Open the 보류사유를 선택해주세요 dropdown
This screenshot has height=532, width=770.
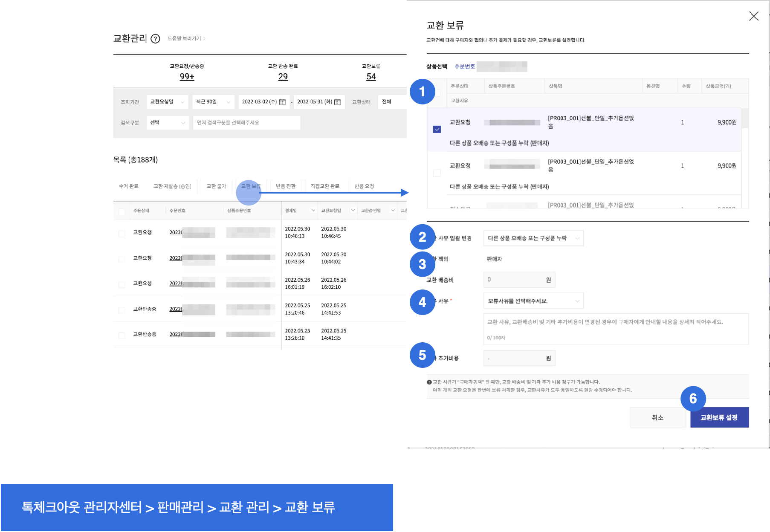coord(533,301)
